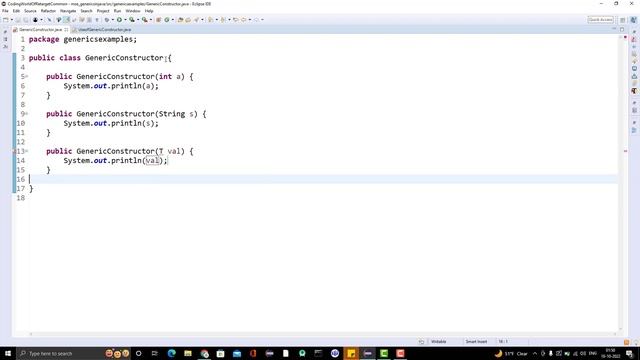This screenshot has width=640, height=360.
Task: Expand the Debug dropdown arrow
Action: (112, 20)
